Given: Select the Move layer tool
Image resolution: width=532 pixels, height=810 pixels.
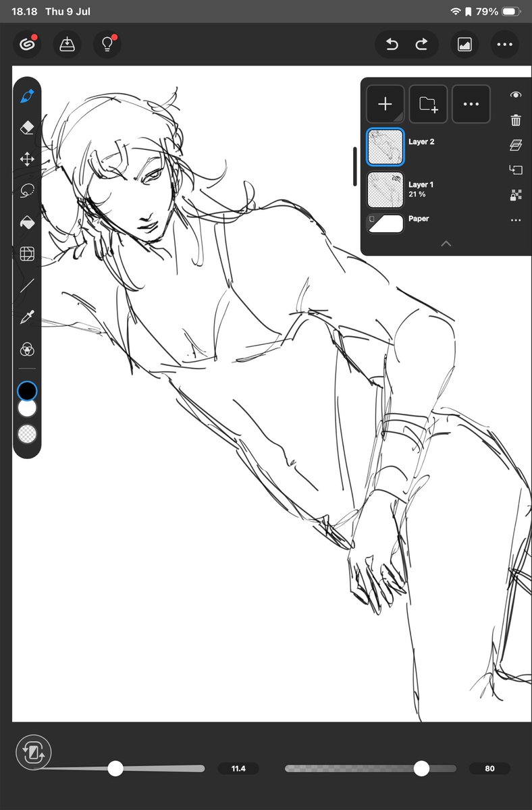Looking at the screenshot, I should click(x=27, y=159).
